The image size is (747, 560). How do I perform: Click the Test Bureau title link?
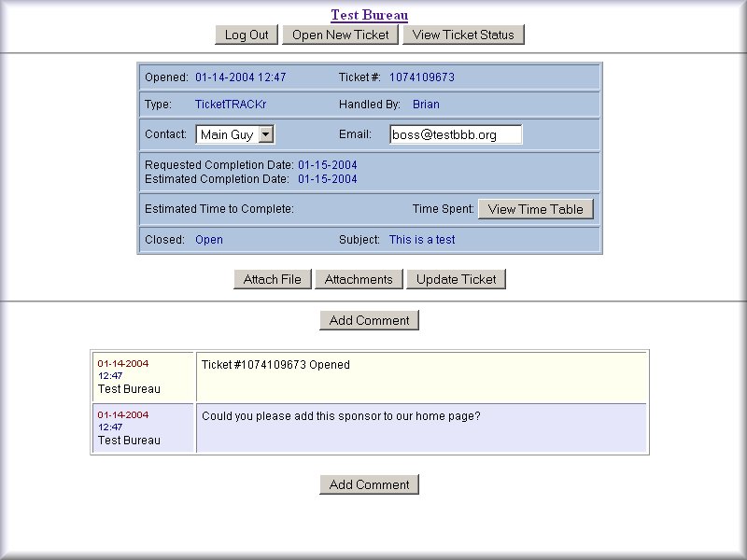tap(369, 15)
